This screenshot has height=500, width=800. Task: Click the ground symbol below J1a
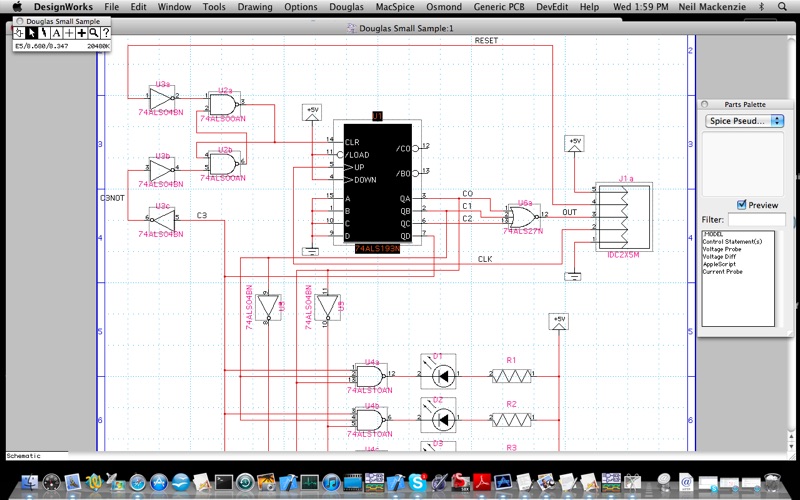(573, 277)
